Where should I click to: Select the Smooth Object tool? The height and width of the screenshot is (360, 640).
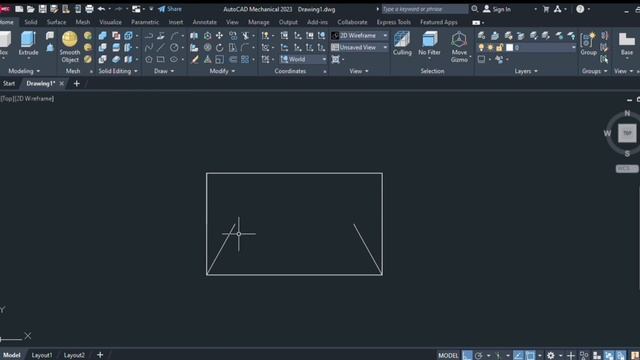pos(70,47)
